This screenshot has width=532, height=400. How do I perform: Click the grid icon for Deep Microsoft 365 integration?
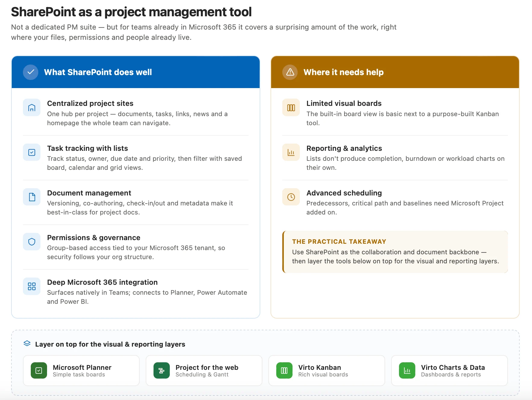pos(32,286)
